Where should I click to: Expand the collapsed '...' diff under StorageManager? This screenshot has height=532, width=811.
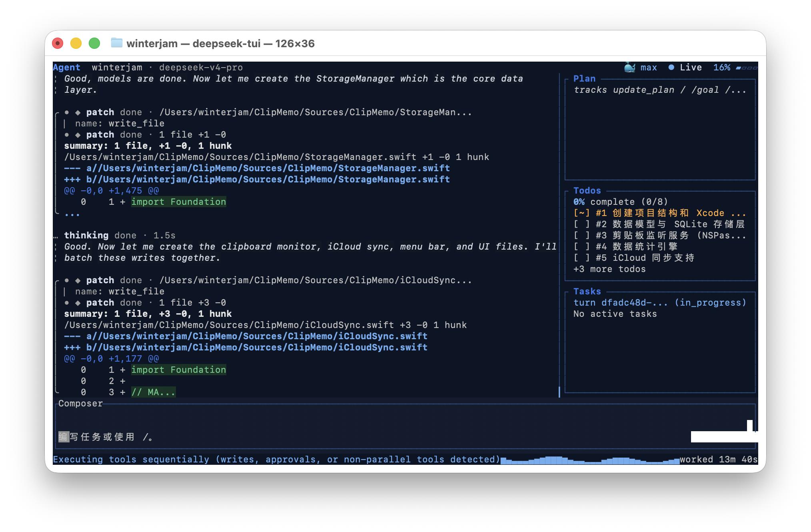[x=72, y=214]
